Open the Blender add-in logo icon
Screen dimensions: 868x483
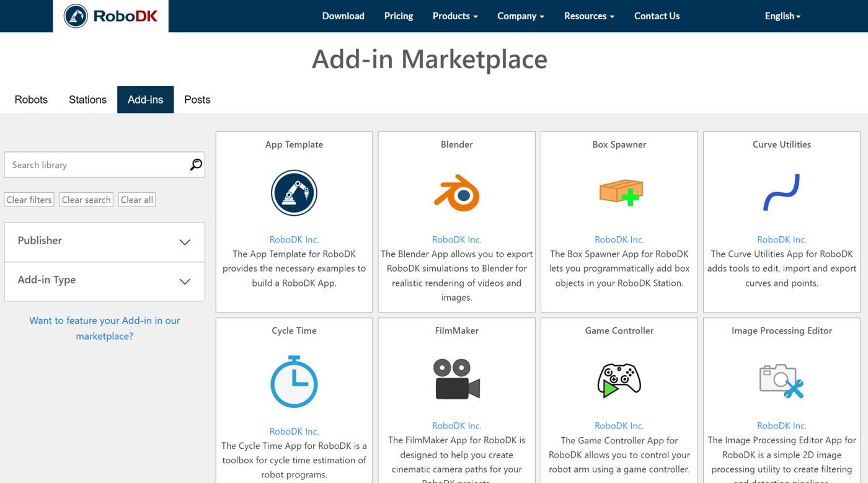[x=457, y=193]
